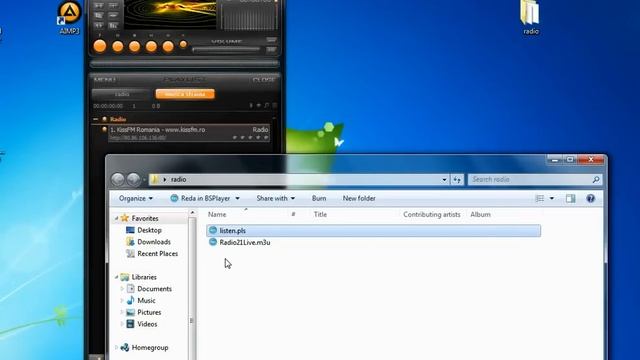The image size is (640, 360).
Task: Sort by the Album column
Action: pyautogui.click(x=480, y=214)
